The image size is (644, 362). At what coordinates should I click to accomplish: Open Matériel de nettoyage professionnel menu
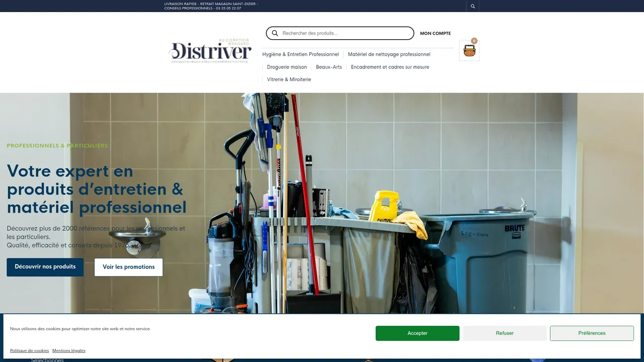point(389,54)
